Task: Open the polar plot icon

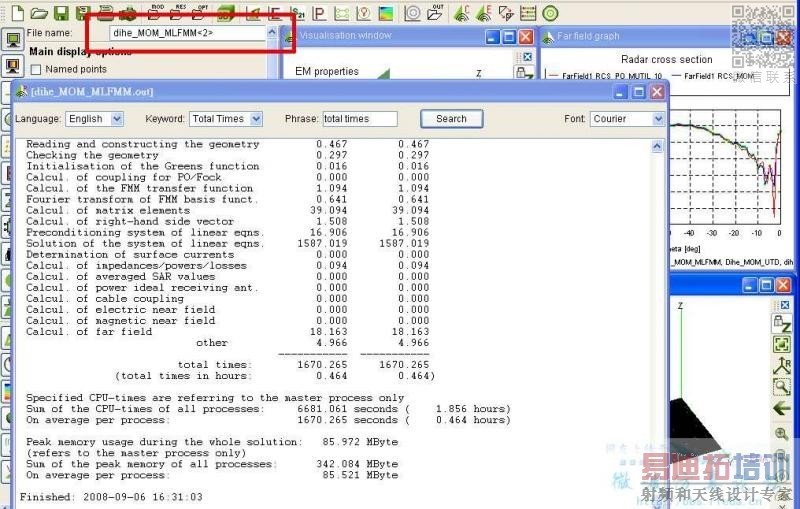Action: [412, 13]
